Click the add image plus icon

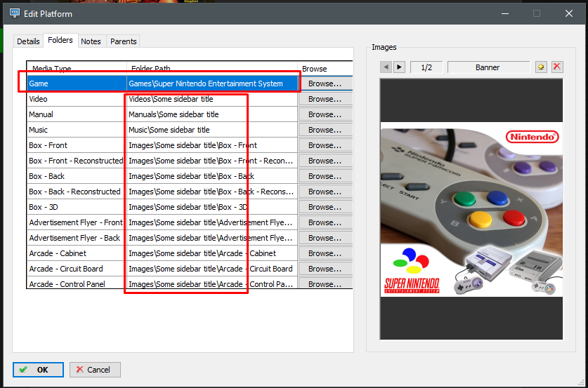[x=541, y=67]
